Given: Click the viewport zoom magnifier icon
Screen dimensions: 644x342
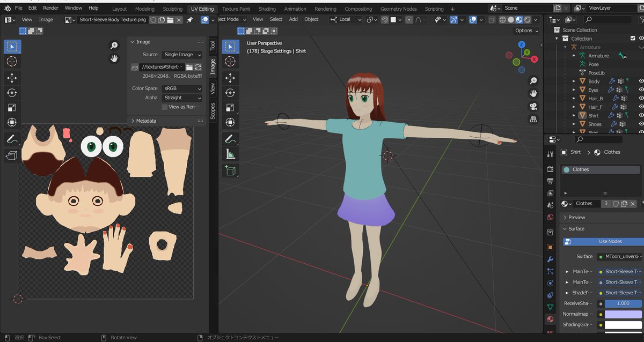Looking at the screenshot, I should (x=533, y=81).
